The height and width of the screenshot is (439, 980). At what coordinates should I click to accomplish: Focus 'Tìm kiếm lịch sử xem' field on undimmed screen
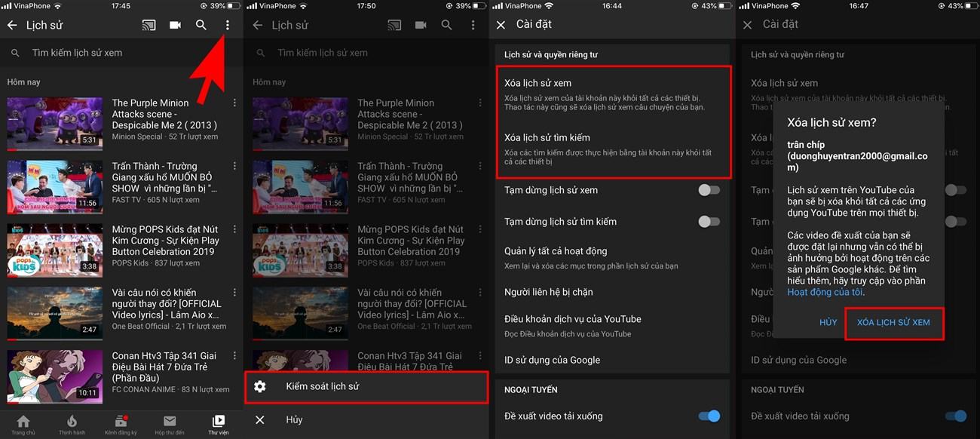121,53
